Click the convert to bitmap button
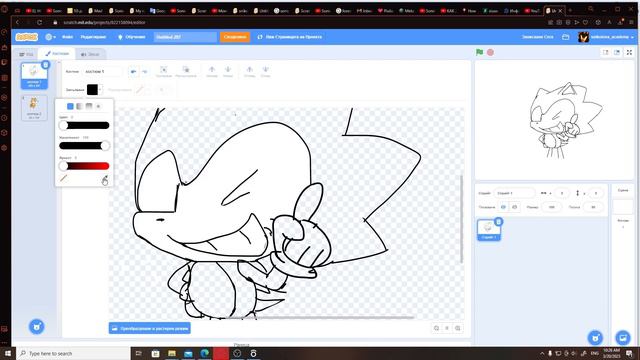Screen dimensions: 640x360 (x=150, y=328)
